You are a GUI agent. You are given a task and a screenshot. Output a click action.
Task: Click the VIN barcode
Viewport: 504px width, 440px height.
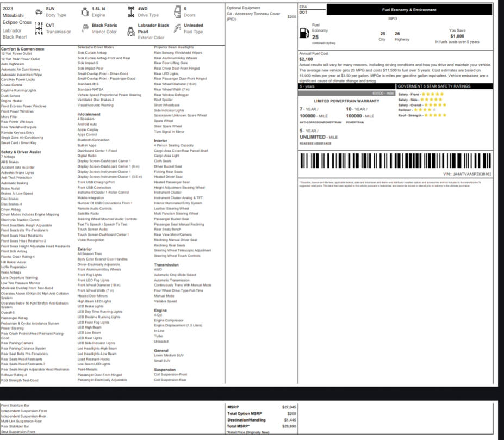(x=395, y=160)
